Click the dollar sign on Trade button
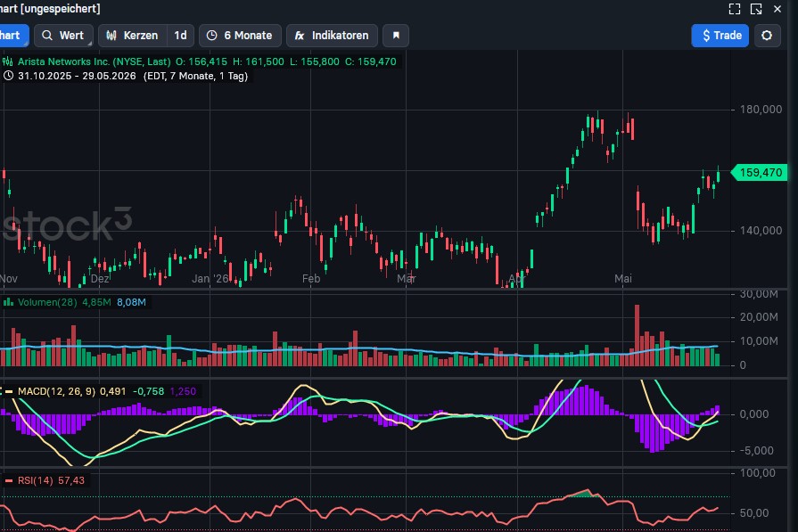This screenshot has height=532, width=798. coord(706,36)
